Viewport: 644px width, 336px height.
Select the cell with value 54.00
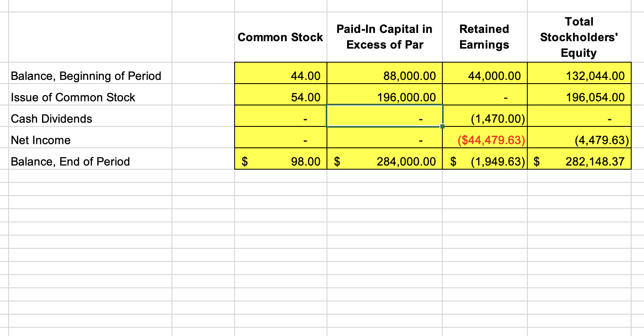(x=280, y=97)
